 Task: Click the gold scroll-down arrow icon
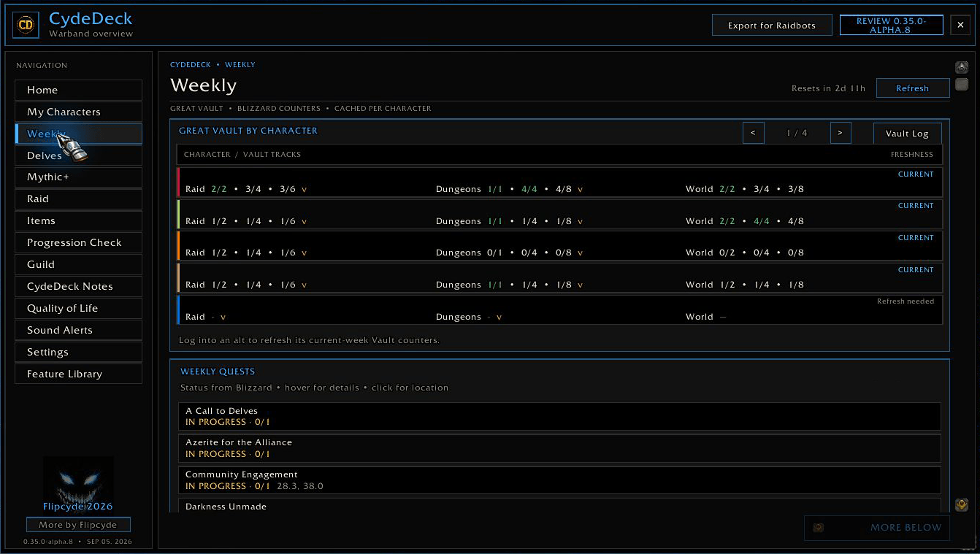click(962, 505)
